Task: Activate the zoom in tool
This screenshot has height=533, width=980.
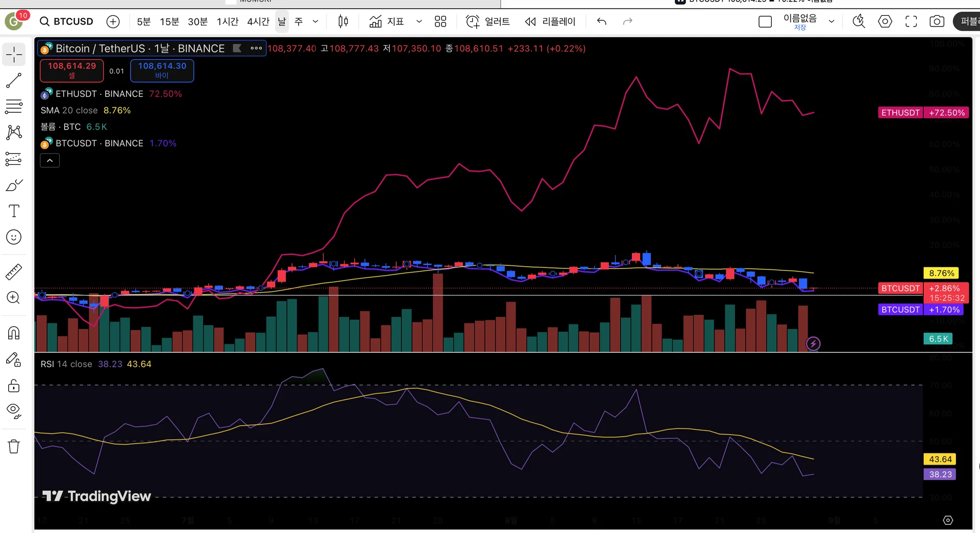Action: pos(14,298)
